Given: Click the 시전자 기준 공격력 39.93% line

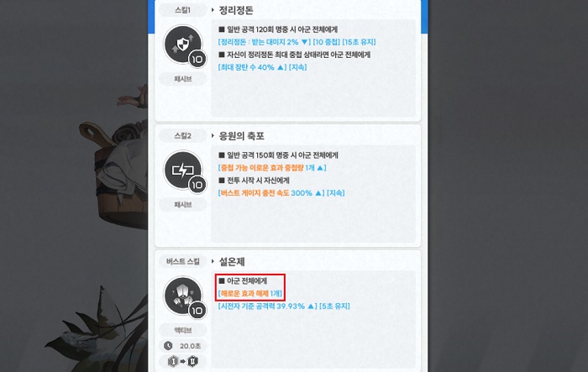Looking at the screenshot, I should click(284, 306).
